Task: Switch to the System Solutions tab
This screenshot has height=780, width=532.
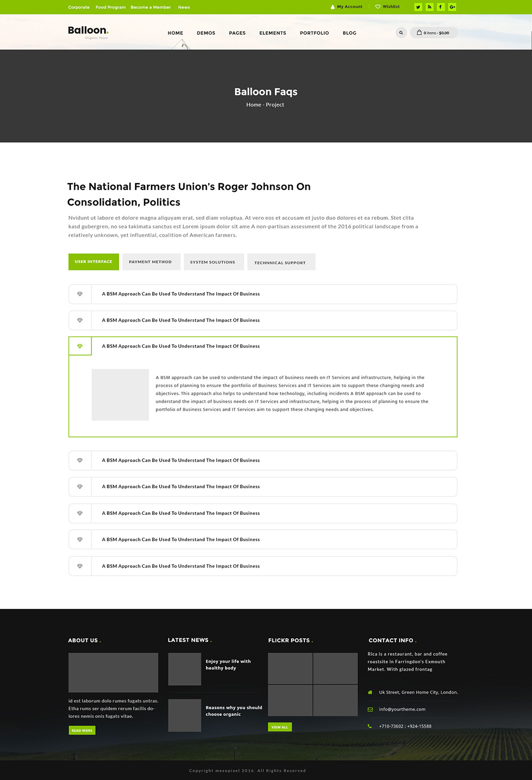Action: pyautogui.click(x=213, y=262)
